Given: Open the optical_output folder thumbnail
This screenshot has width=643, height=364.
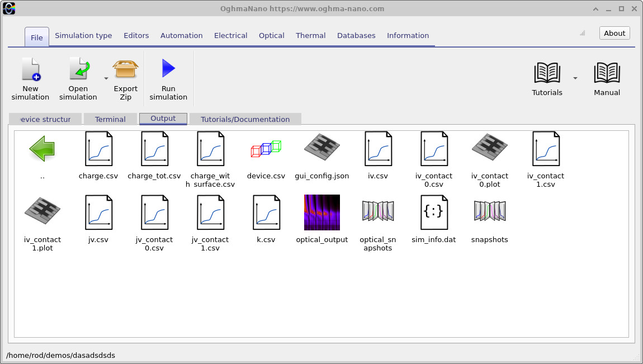Looking at the screenshot, I should click(x=322, y=212).
